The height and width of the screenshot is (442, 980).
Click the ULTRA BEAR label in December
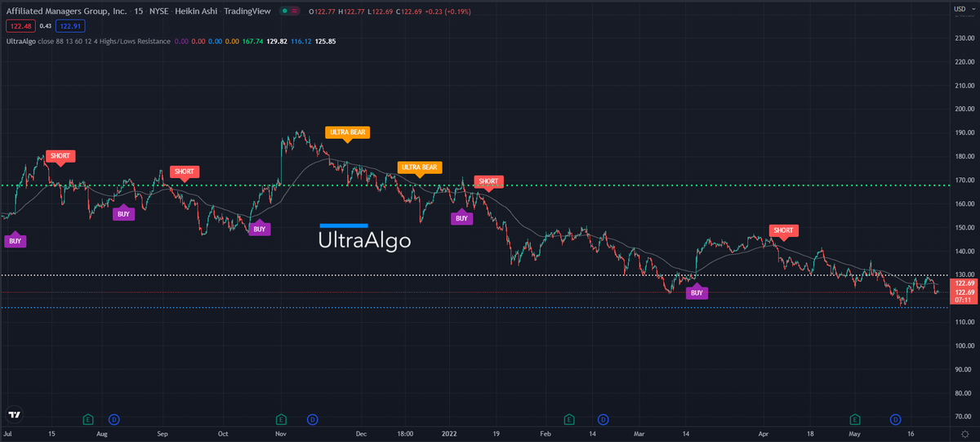tap(419, 167)
